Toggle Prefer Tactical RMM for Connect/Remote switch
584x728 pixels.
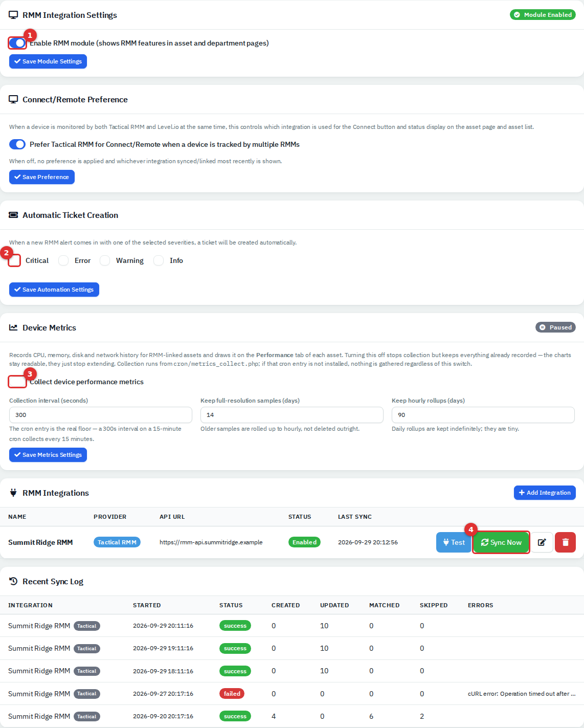pos(17,144)
